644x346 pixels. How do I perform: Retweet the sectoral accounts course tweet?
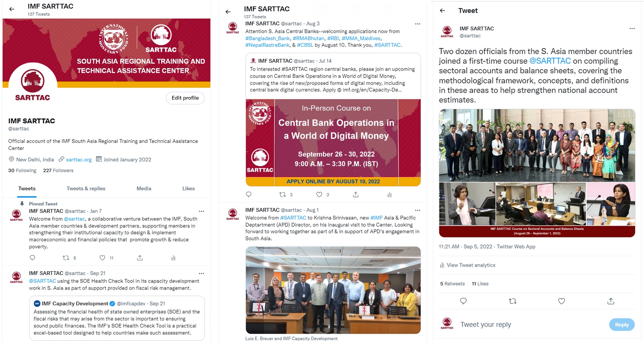(512, 301)
